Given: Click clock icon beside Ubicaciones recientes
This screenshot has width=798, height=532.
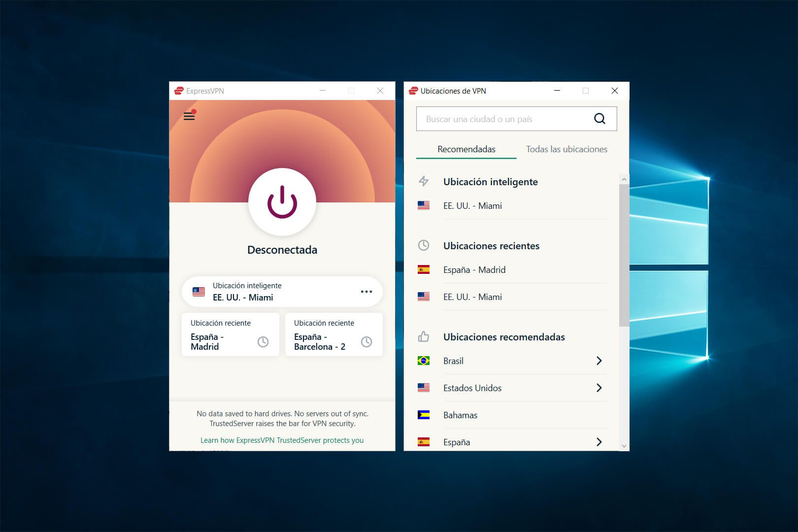Looking at the screenshot, I should (x=424, y=245).
